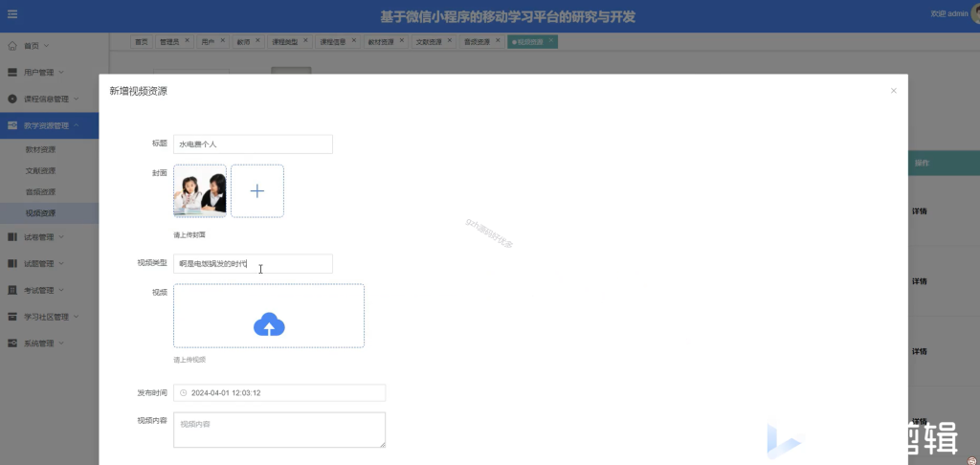Screen dimensions: 980x465
Task: Click the 标题 input field
Action: pyautogui.click(x=253, y=144)
